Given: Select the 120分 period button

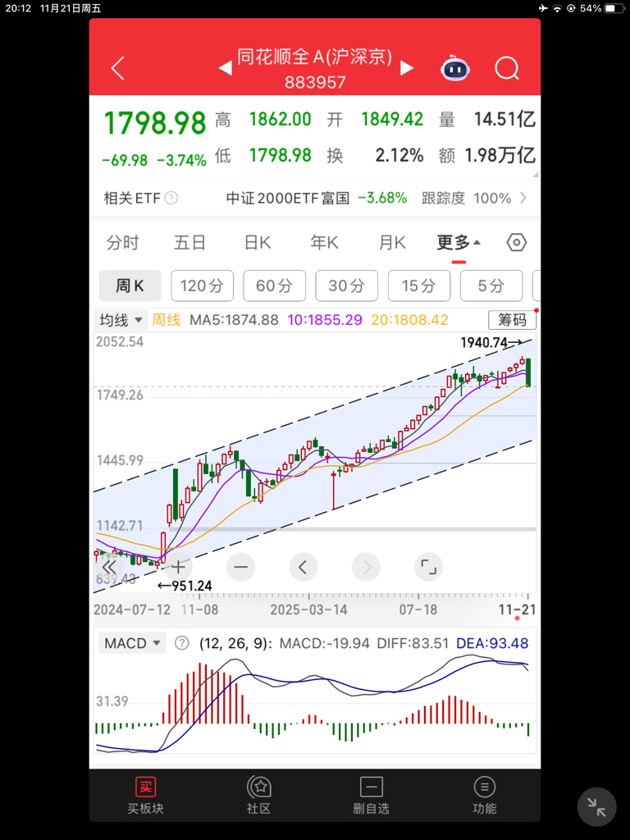Looking at the screenshot, I should click(x=202, y=285).
